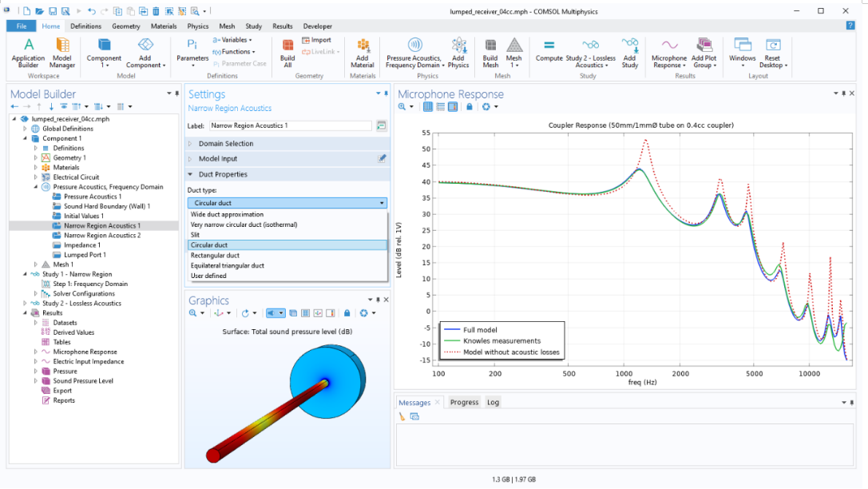Switch to the Physics ribbon tab
This screenshot has width=868, height=489.
pos(197,26)
